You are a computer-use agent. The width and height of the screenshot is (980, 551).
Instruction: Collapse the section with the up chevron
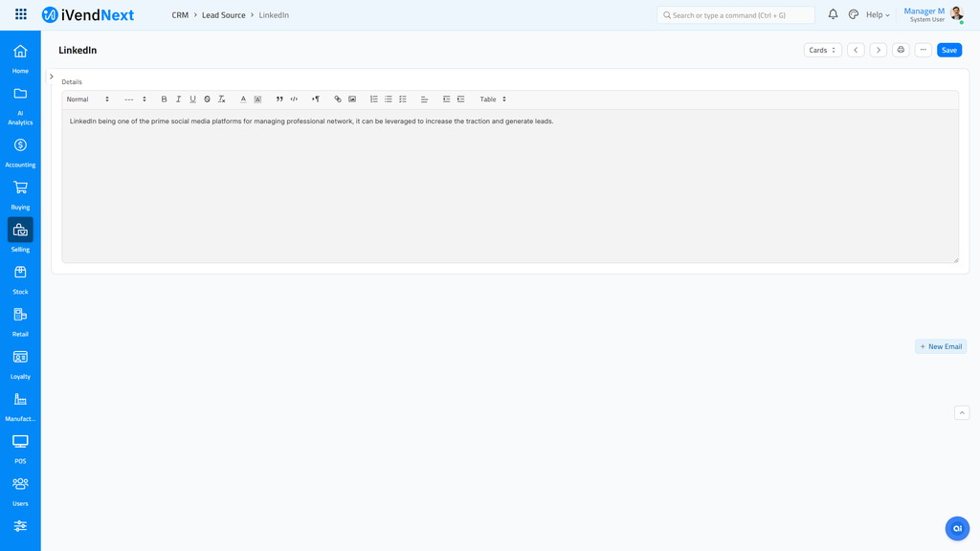click(x=961, y=412)
